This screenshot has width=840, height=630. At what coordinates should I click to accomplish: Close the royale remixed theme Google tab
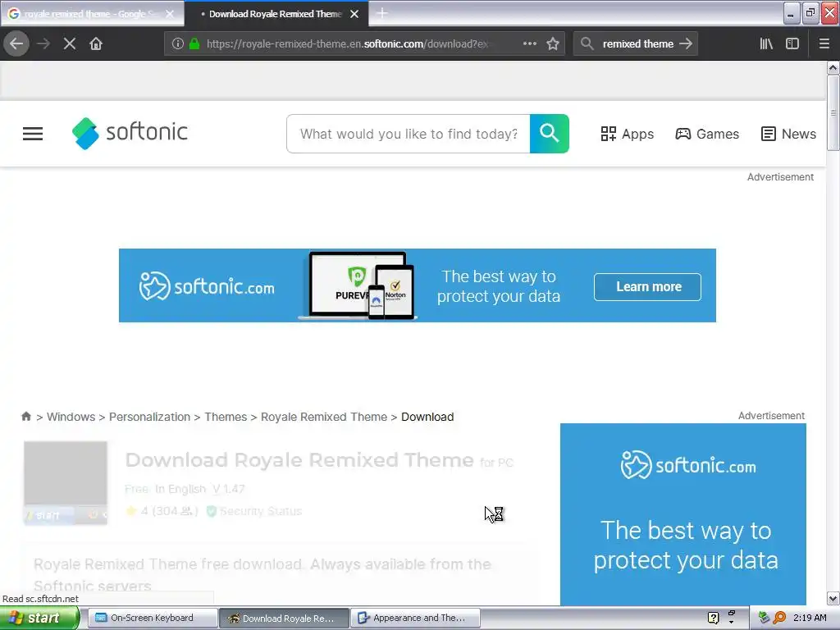(170, 14)
